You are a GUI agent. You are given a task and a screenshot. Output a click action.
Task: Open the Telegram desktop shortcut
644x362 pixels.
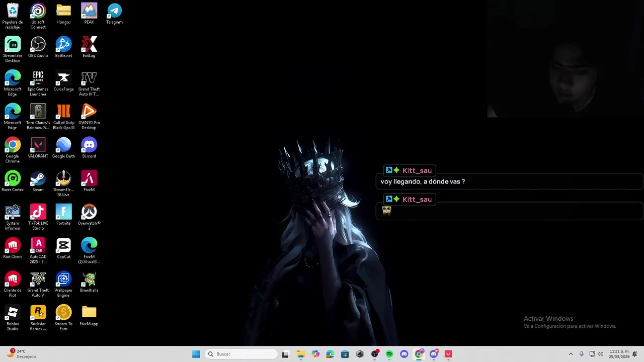click(x=115, y=14)
